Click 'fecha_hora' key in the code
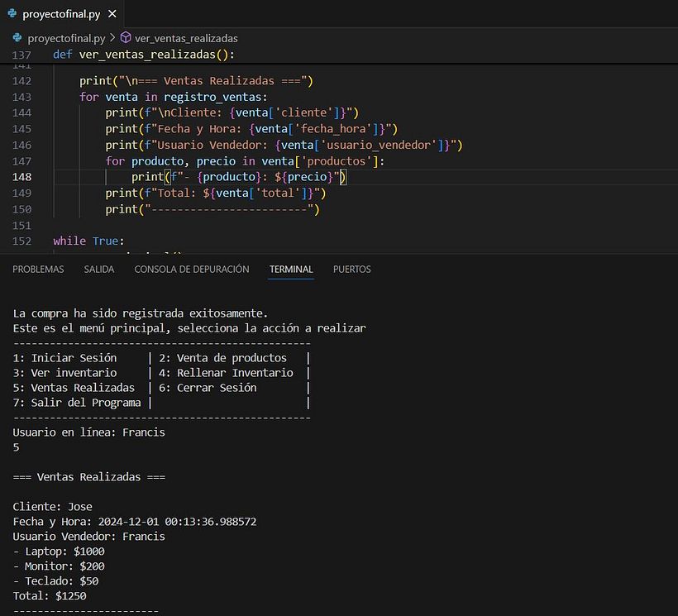Image resolution: width=678 pixels, height=616 pixels. coord(333,129)
